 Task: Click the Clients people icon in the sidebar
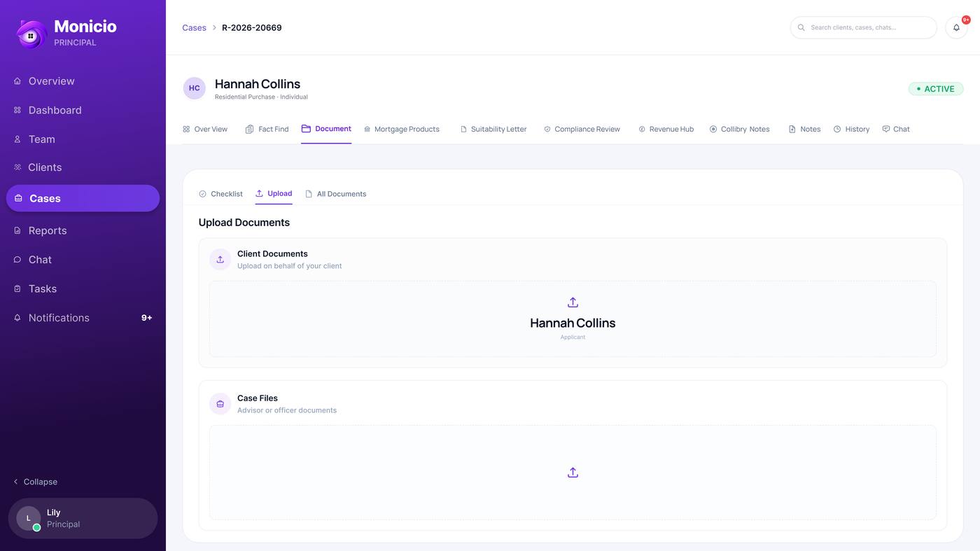[x=17, y=167]
